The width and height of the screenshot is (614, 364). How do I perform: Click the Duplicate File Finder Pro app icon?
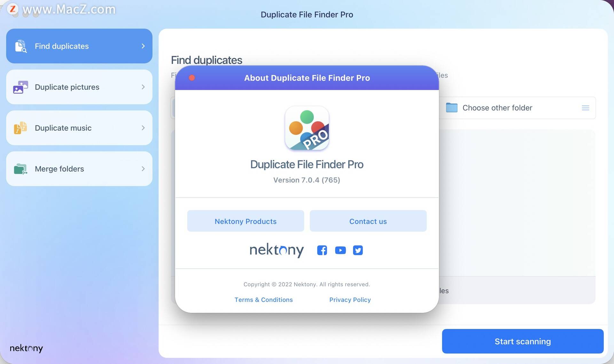click(307, 128)
